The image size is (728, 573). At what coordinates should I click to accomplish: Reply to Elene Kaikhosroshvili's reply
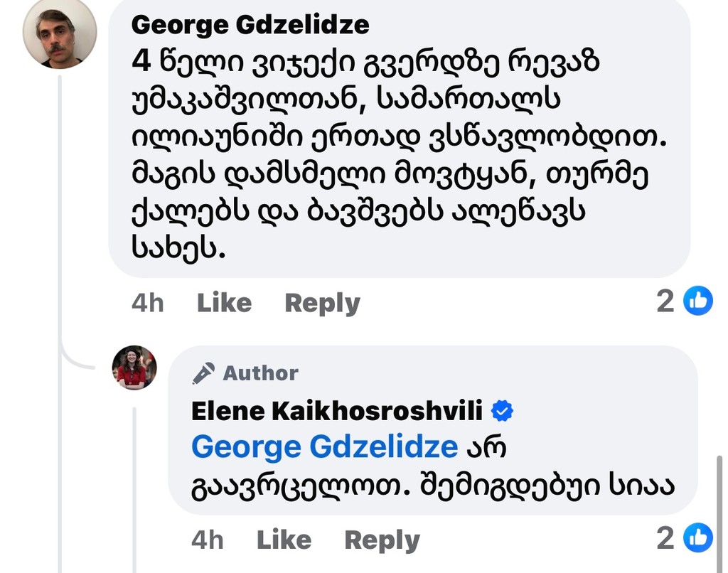coord(382,540)
